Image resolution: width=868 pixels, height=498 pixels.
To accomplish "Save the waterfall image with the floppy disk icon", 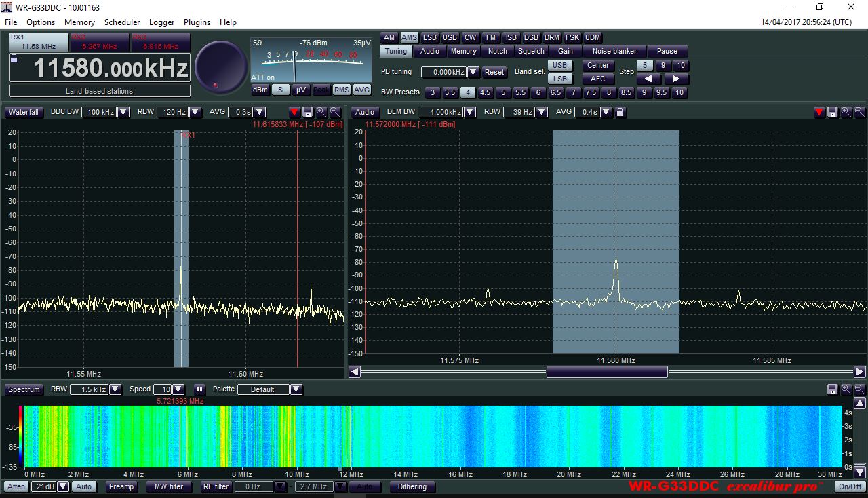I will (x=832, y=389).
